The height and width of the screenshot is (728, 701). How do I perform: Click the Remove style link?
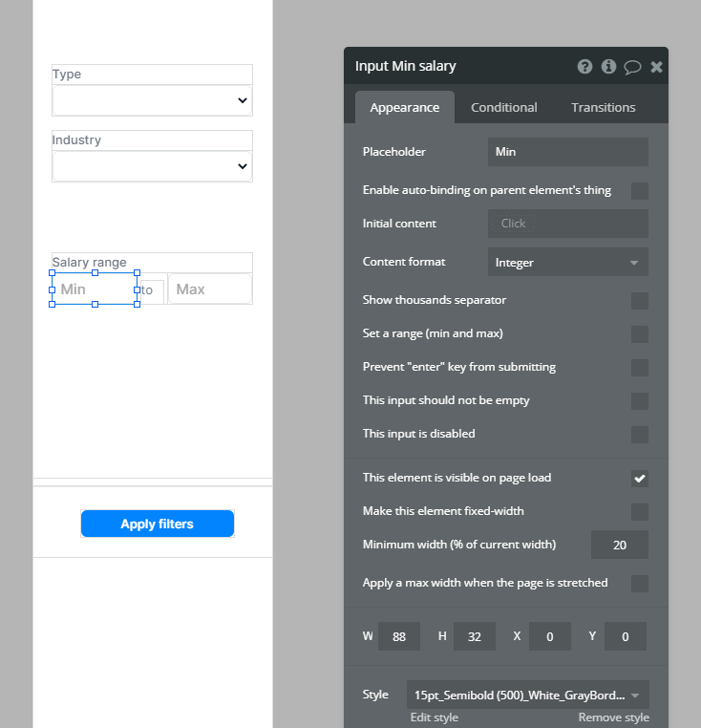point(613,717)
